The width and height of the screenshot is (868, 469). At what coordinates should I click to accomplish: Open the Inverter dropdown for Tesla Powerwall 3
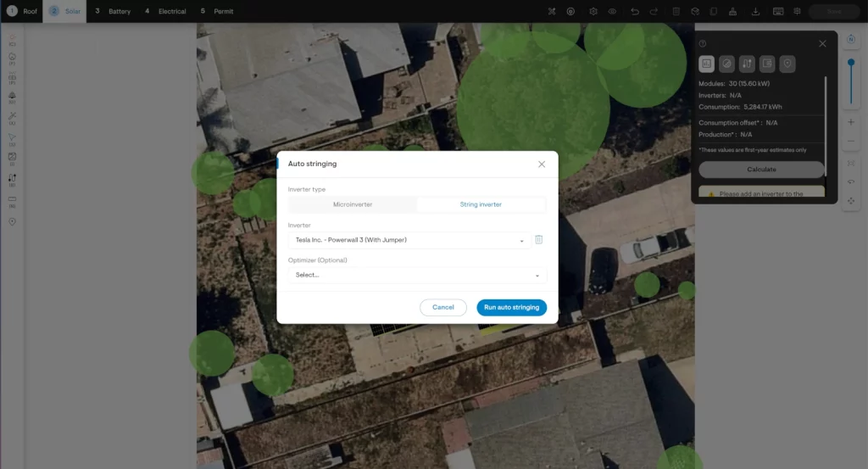(409, 240)
